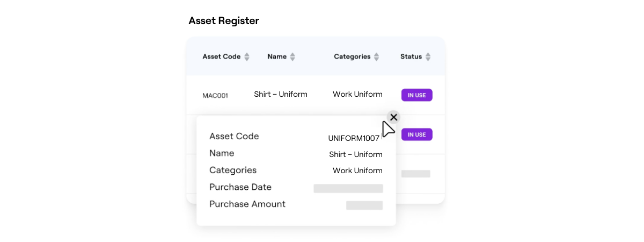Sort by Status column arrows
The height and width of the screenshot is (242, 644).
click(x=428, y=57)
